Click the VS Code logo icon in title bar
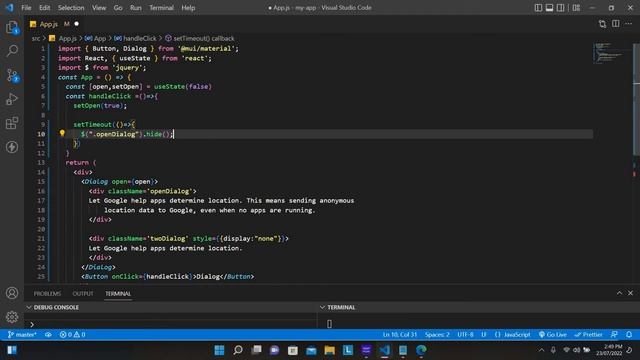The width and height of the screenshot is (640, 360). 9,8
